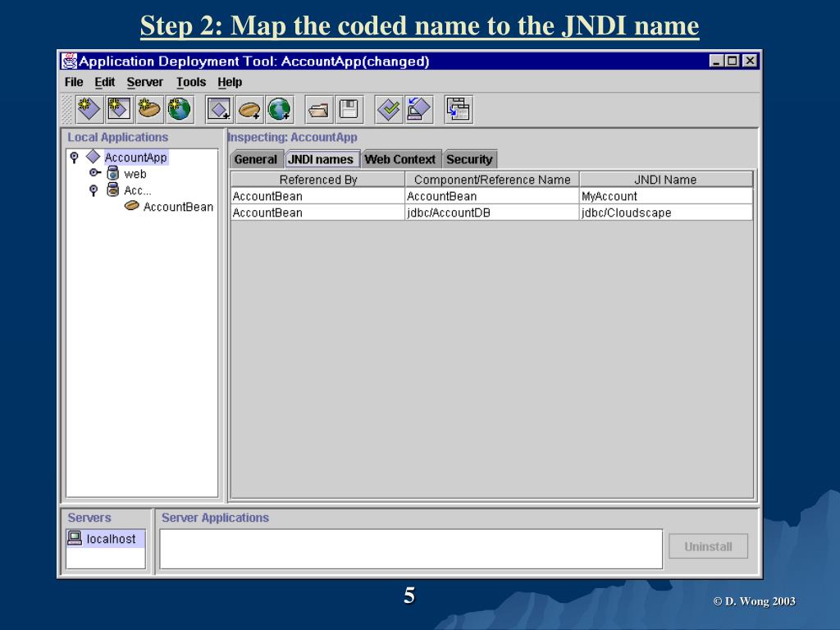Image resolution: width=840 pixels, height=630 pixels.
Task: Run the verifier with the green checkmark icon
Action: [x=389, y=108]
